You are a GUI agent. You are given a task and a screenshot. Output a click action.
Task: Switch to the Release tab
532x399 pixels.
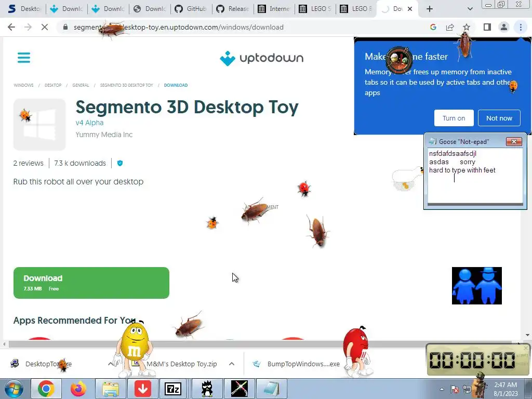pos(232,9)
